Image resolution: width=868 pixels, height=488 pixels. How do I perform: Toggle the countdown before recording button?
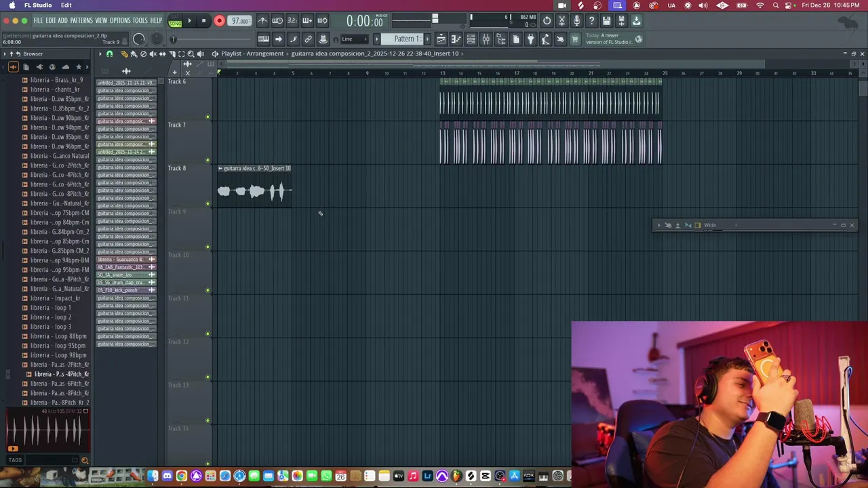(292, 21)
